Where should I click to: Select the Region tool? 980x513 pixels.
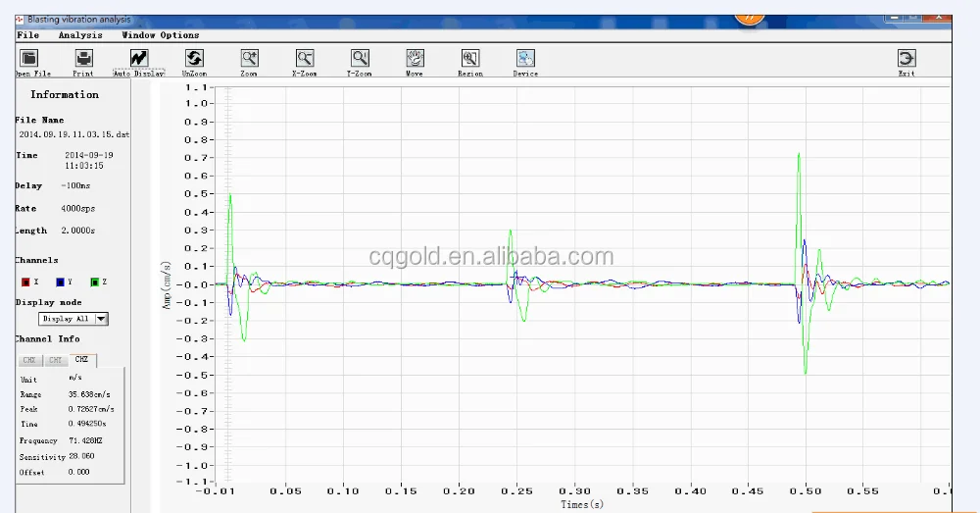click(470, 58)
